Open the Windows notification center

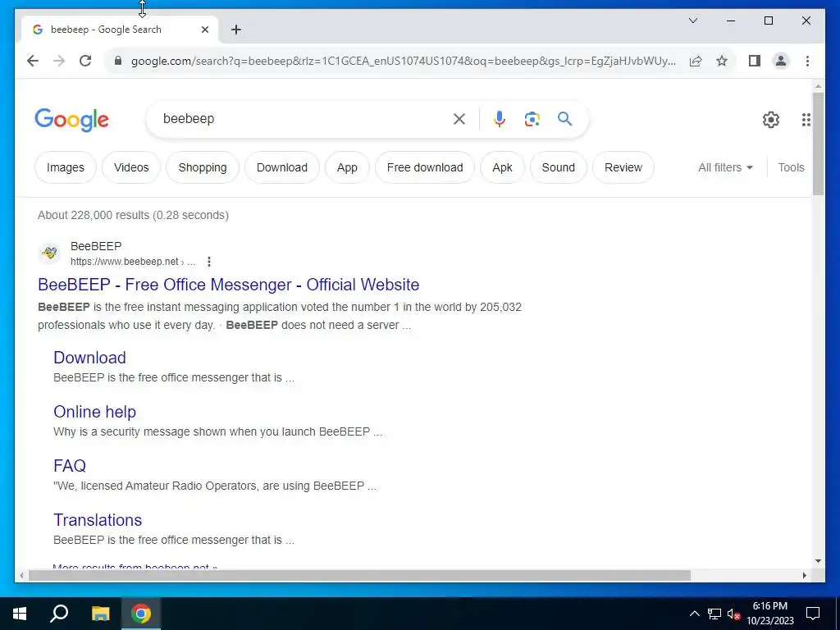tap(813, 614)
